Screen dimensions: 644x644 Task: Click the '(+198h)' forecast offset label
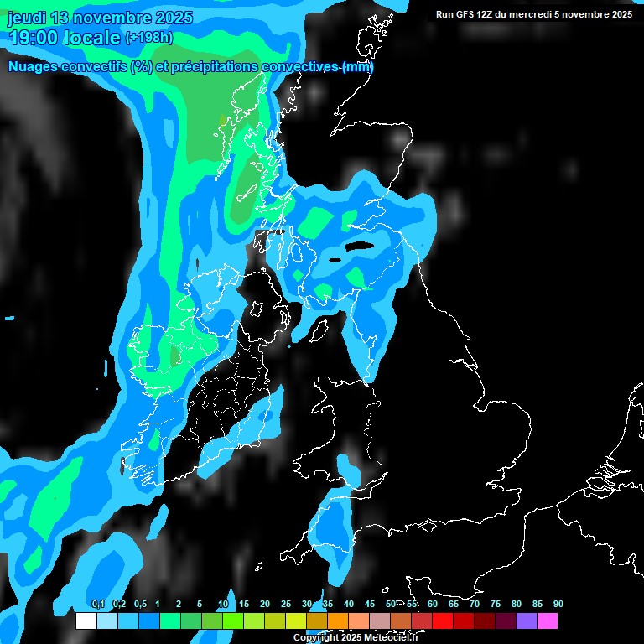(x=148, y=38)
